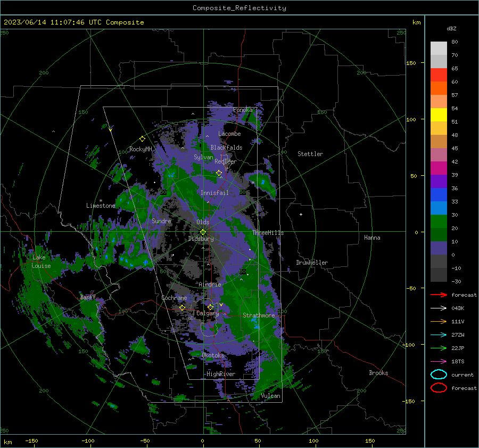Click the Blackfalds city label
Image resolution: width=479 pixels, height=448 pixels.
point(226,148)
